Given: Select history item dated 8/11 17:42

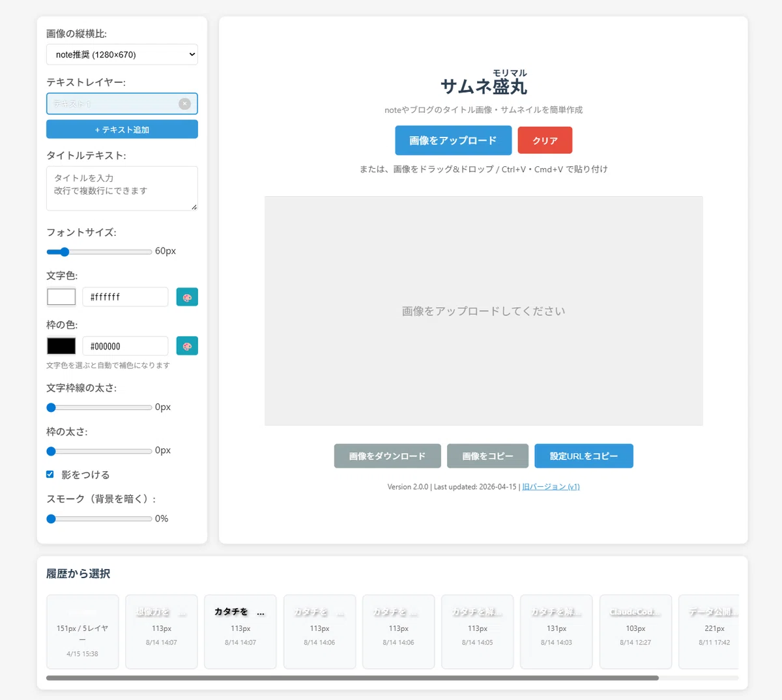Looking at the screenshot, I should 709,632.
